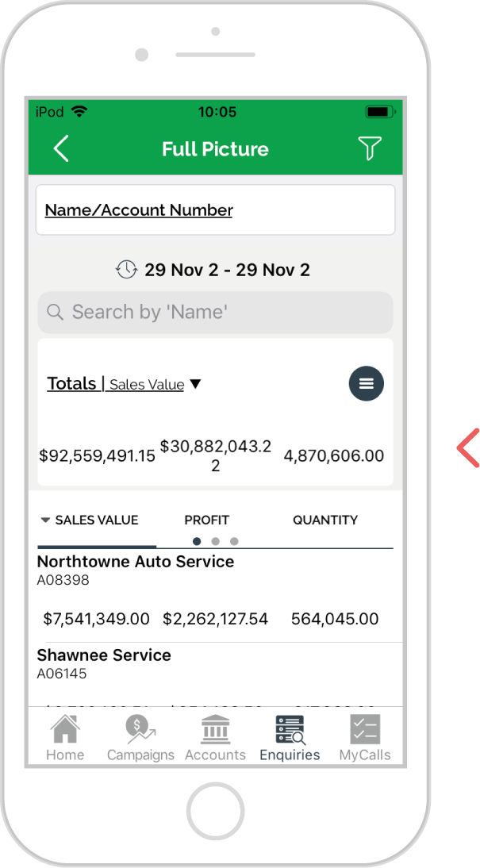Open Campaigns tab icon

pyautogui.click(x=140, y=729)
